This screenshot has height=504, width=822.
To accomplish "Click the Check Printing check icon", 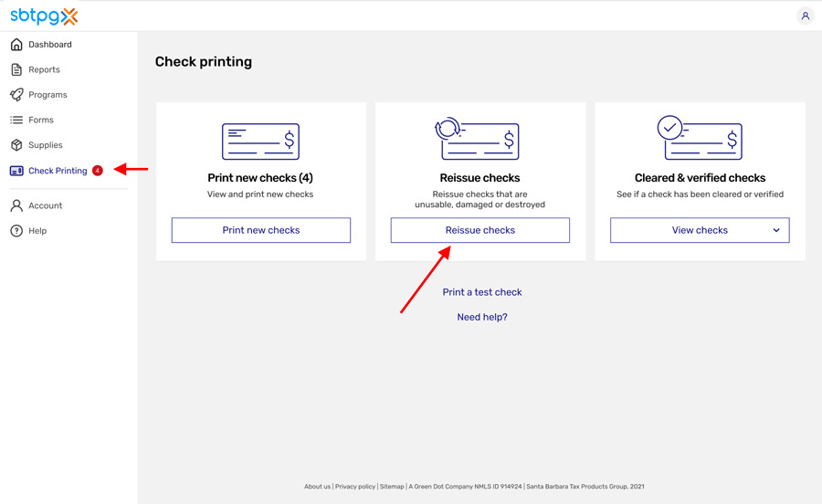I will (16, 171).
